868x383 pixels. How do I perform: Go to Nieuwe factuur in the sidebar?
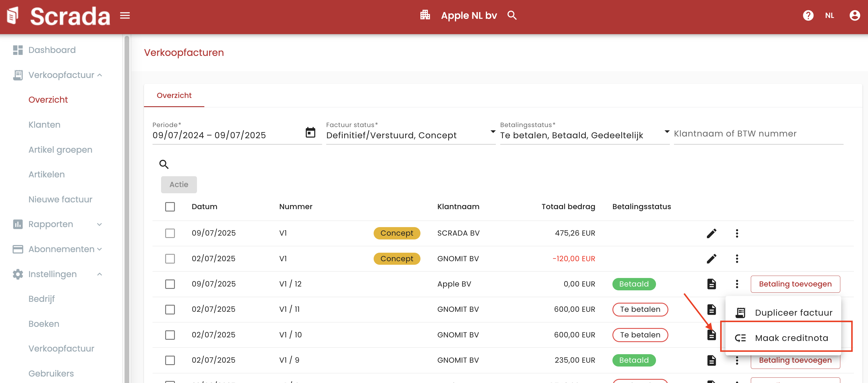coord(60,199)
